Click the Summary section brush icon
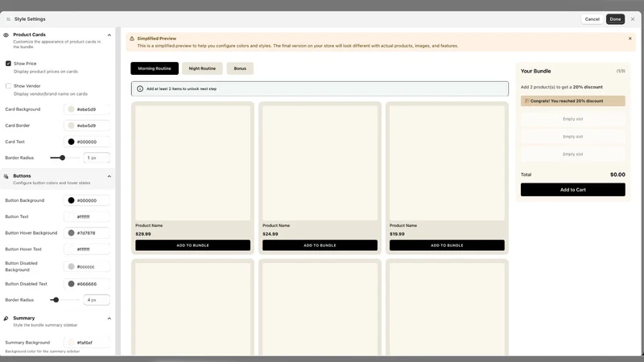 pos(6,318)
